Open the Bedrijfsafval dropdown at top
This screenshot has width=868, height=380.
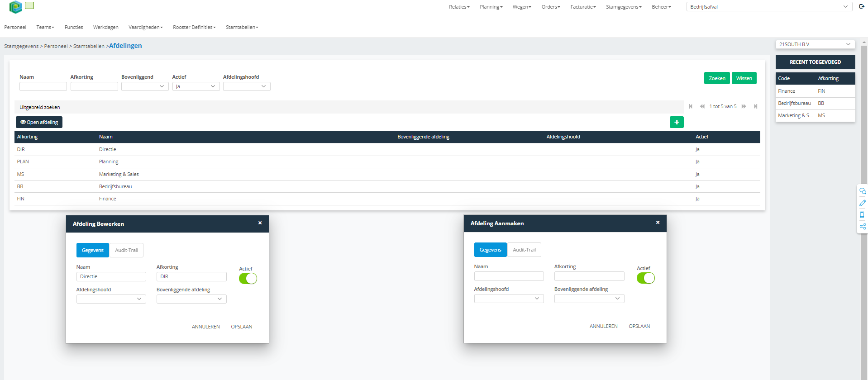(769, 7)
